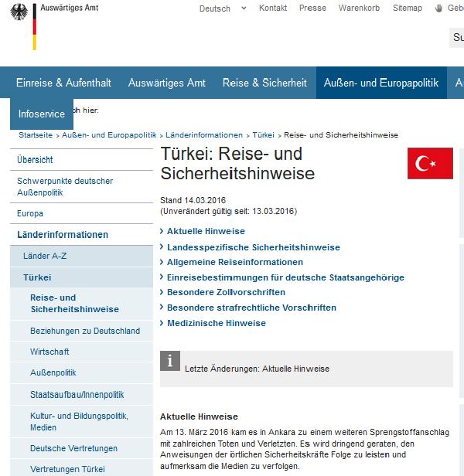Open Übersicht in the sidebar

click(x=81, y=160)
